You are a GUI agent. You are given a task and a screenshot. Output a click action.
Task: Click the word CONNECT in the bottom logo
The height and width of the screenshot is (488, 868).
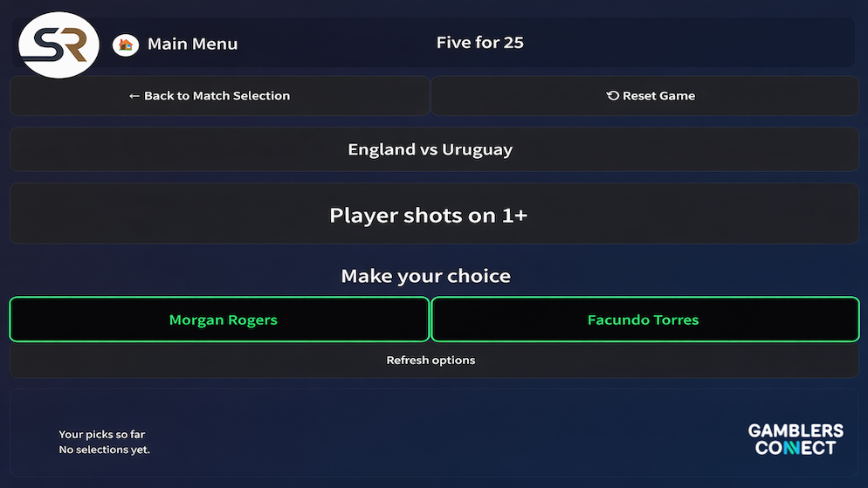tap(796, 448)
